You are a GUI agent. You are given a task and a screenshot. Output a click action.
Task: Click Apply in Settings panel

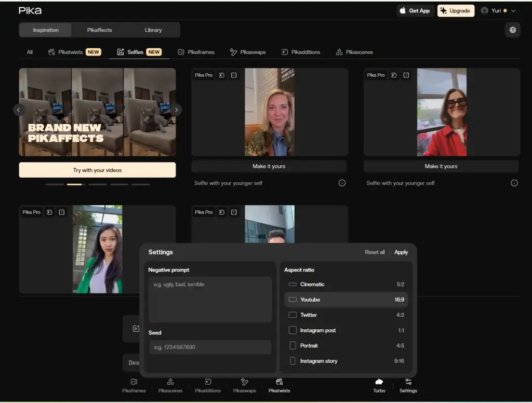[401, 252]
